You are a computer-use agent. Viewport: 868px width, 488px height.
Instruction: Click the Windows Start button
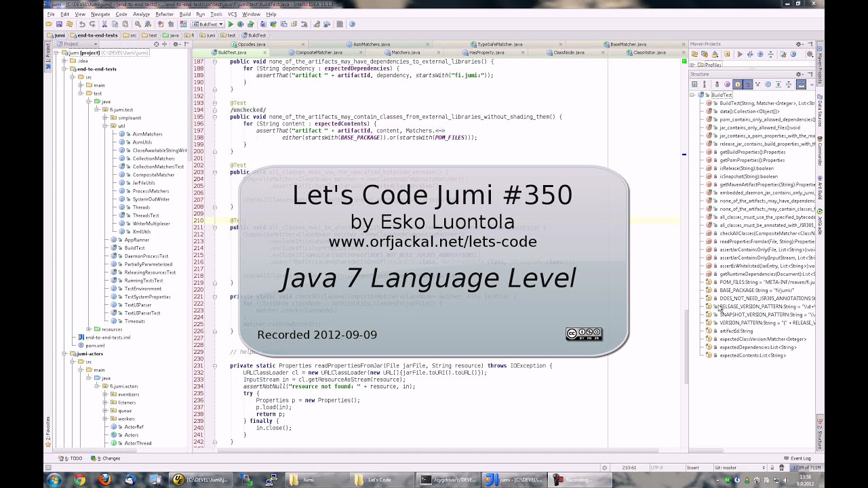(54, 480)
